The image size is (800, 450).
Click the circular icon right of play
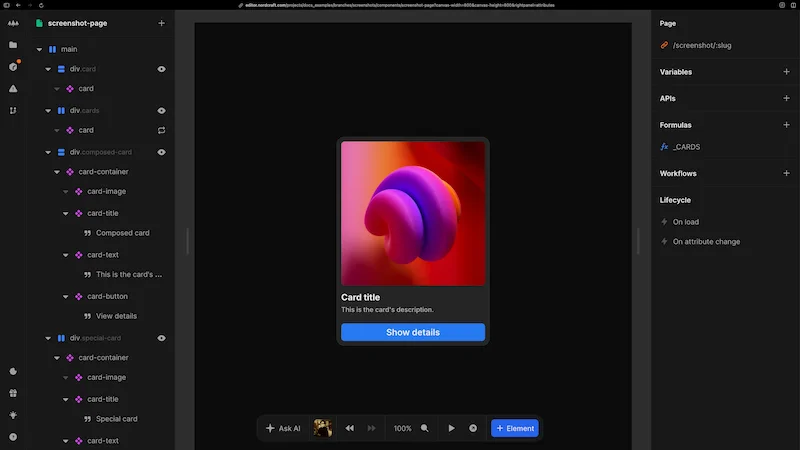[473, 428]
